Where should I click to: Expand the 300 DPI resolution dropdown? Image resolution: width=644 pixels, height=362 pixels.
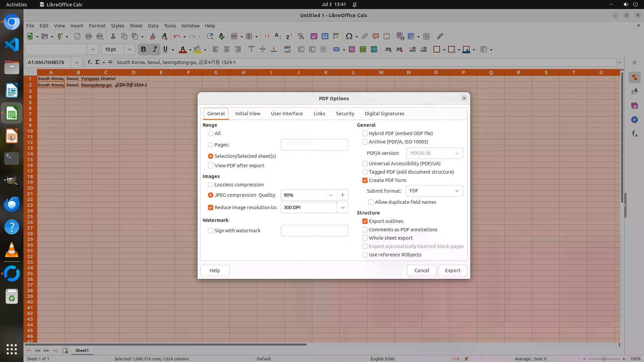(342, 207)
